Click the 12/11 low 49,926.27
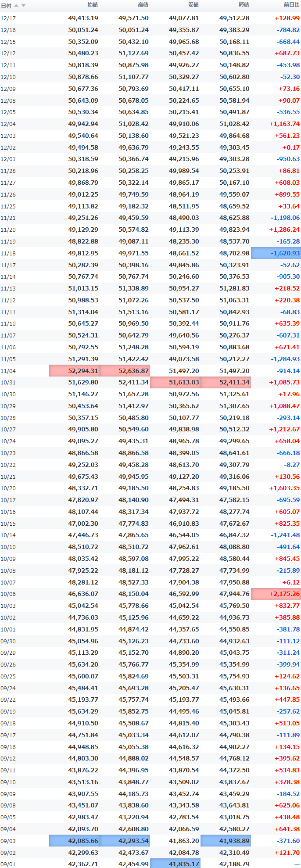Viewport: 301px width, 868px height. (x=184, y=65)
